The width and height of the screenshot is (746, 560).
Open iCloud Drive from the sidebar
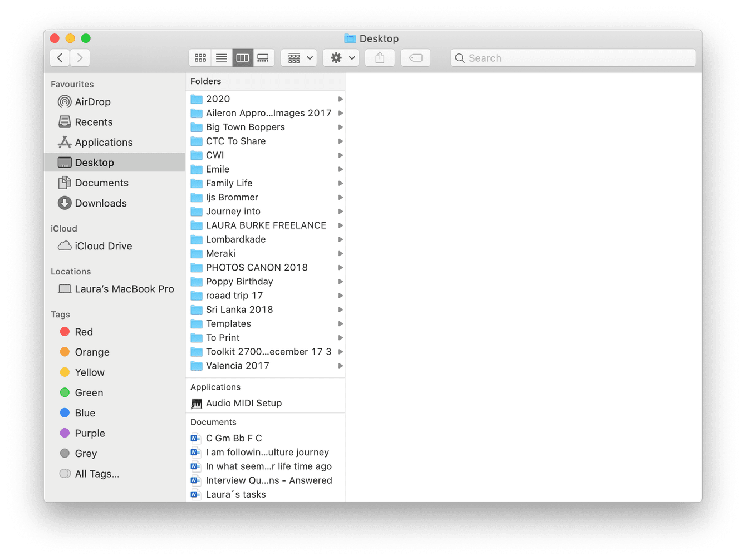tap(104, 245)
